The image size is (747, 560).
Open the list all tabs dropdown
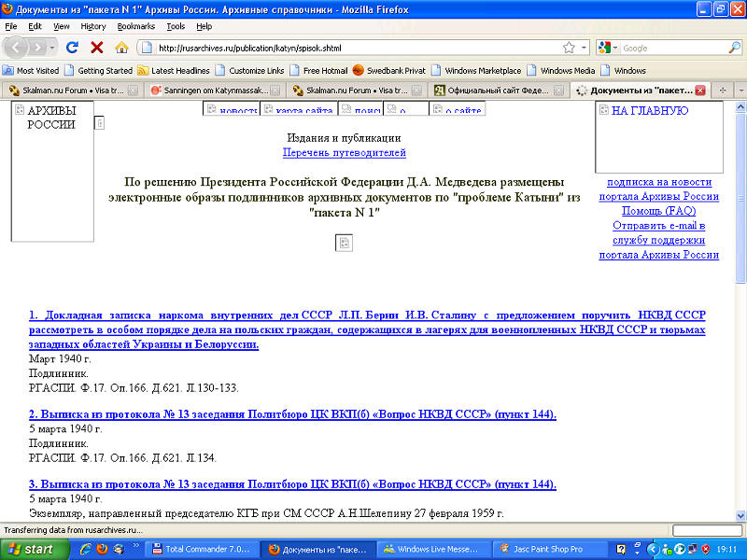point(739,91)
